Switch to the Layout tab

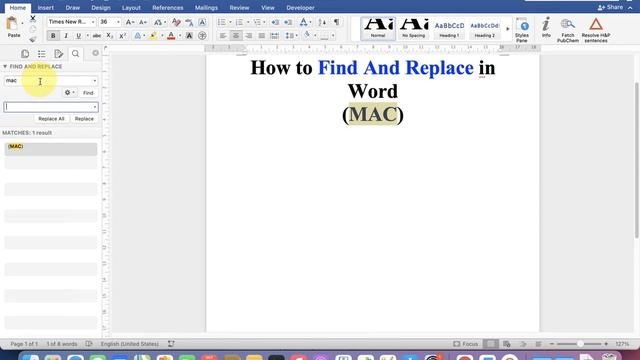pyautogui.click(x=131, y=8)
